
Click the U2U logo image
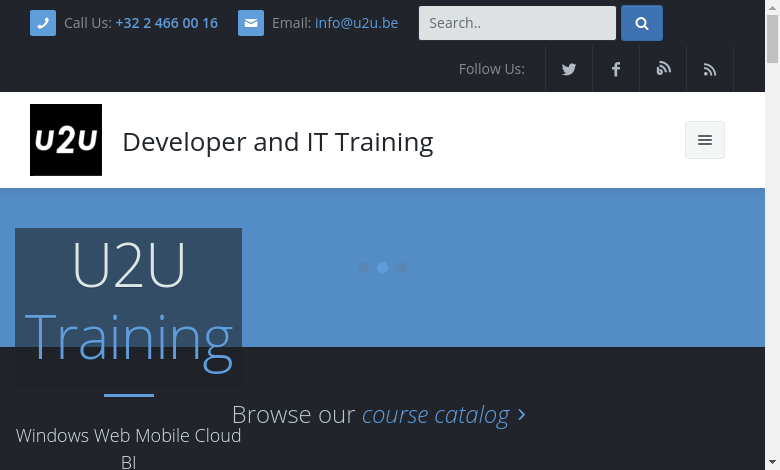(66, 140)
